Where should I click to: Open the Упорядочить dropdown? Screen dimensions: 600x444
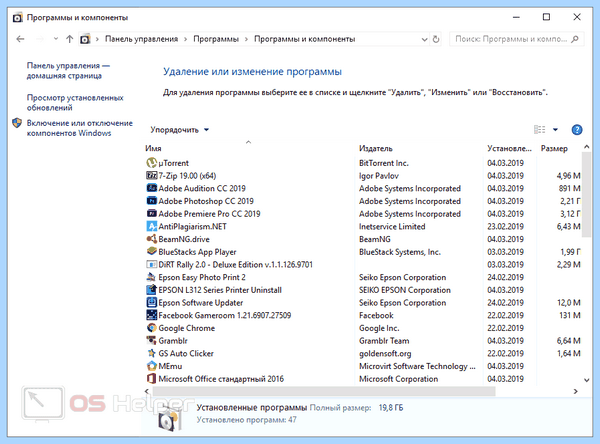179,130
